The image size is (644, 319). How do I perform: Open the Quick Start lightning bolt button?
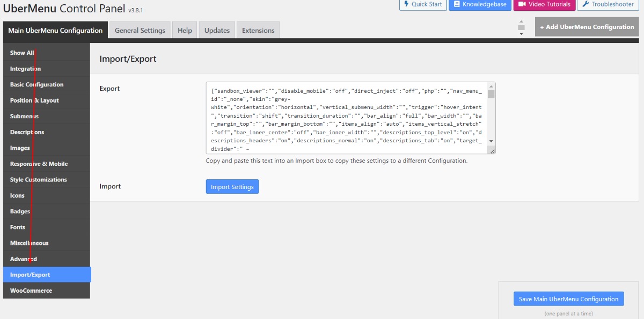click(422, 4)
